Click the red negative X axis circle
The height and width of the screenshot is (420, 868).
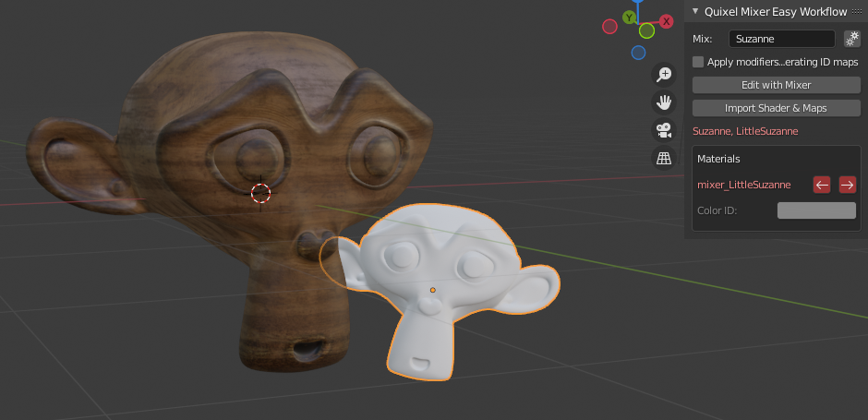click(x=609, y=27)
